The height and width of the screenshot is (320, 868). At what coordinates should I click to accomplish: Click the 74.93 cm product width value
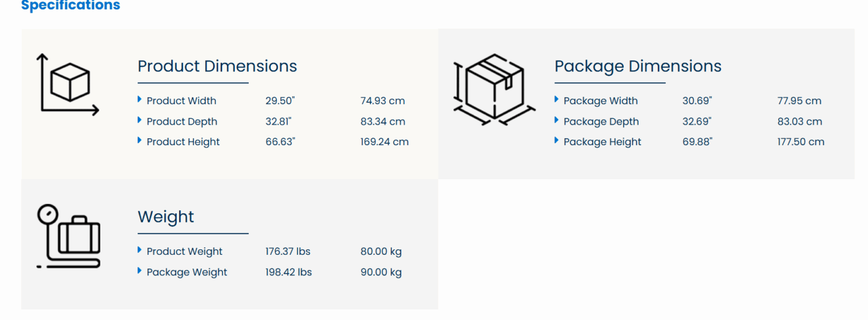click(383, 101)
